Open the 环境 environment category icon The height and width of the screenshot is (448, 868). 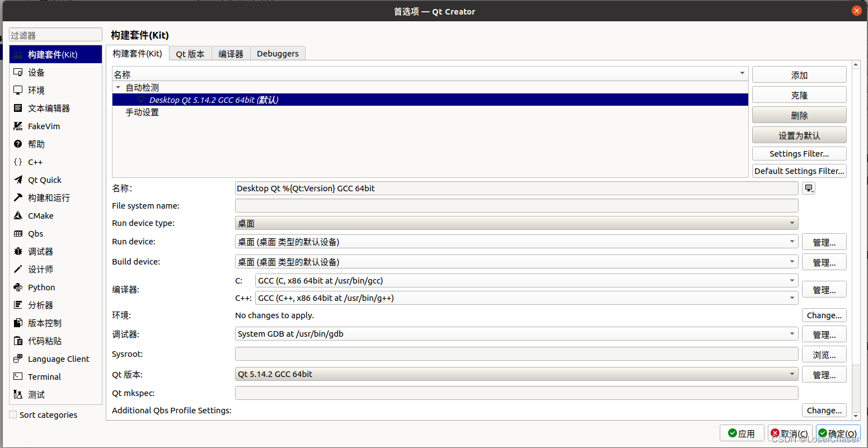18,90
